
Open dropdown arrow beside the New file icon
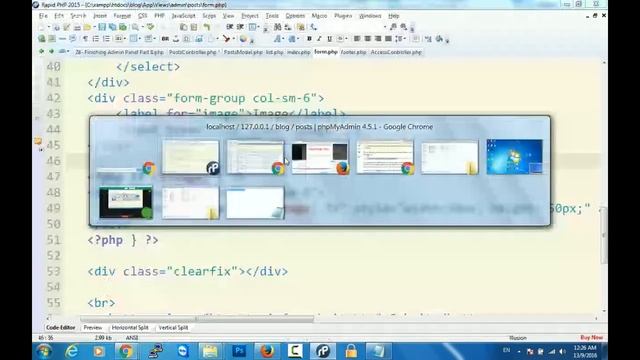coord(49,27)
